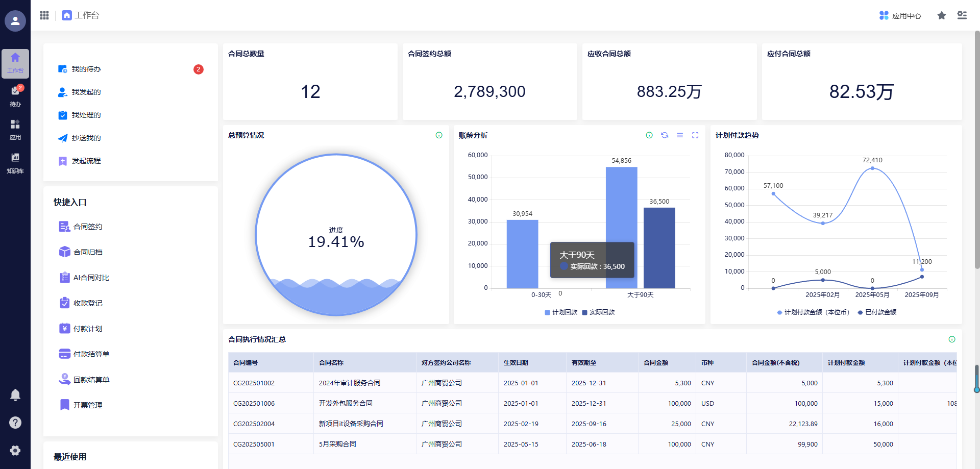
Task: Switch to 待办 in left sidebar
Action: (x=15, y=96)
